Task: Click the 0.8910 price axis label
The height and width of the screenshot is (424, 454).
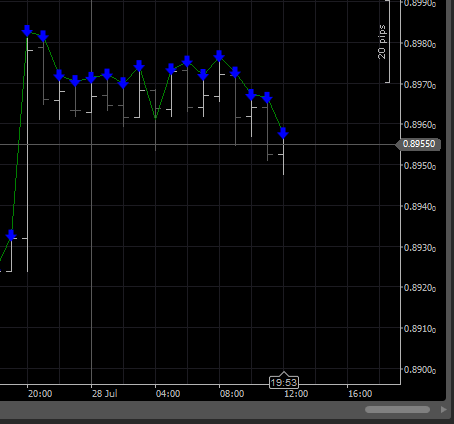Action: (x=420, y=329)
